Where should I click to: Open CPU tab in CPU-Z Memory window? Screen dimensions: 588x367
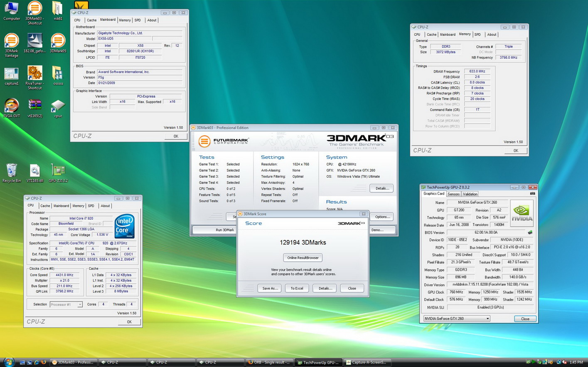click(x=417, y=34)
